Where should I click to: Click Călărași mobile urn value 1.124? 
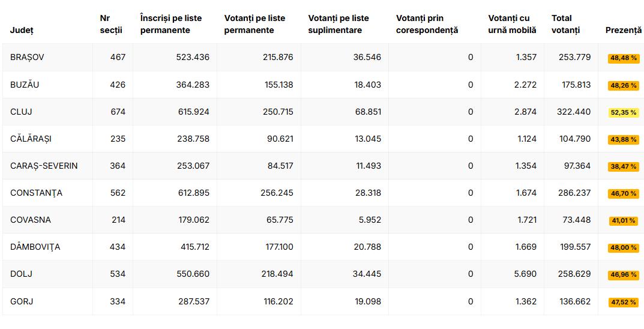pyautogui.click(x=526, y=139)
